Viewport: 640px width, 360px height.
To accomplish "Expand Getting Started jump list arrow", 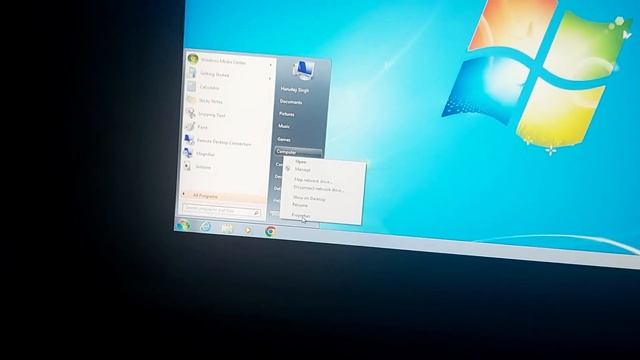I will pos(270,78).
